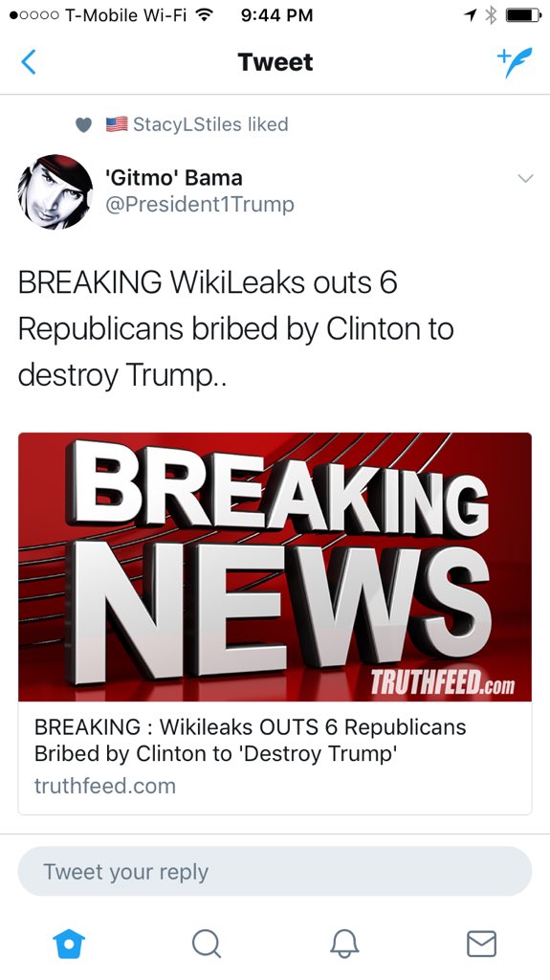Open the @President1Trump handle
The height and width of the screenshot is (980, 550).
(x=200, y=205)
